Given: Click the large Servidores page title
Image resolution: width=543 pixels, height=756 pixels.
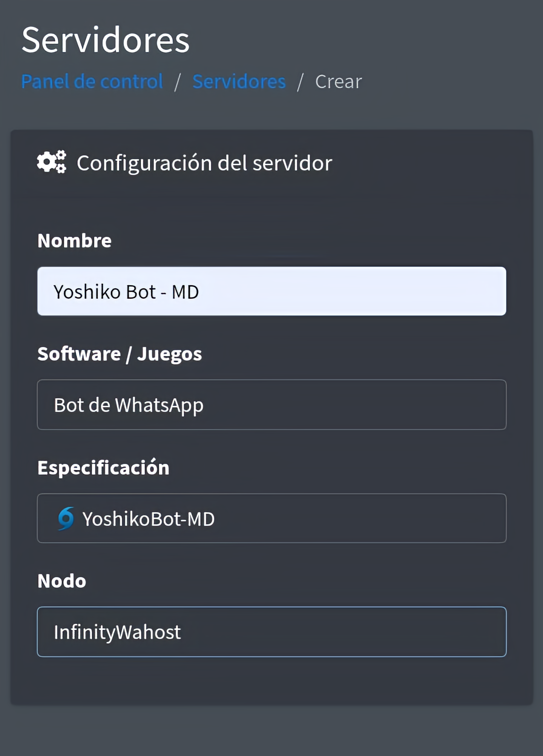Looking at the screenshot, I should pos(106,40).
